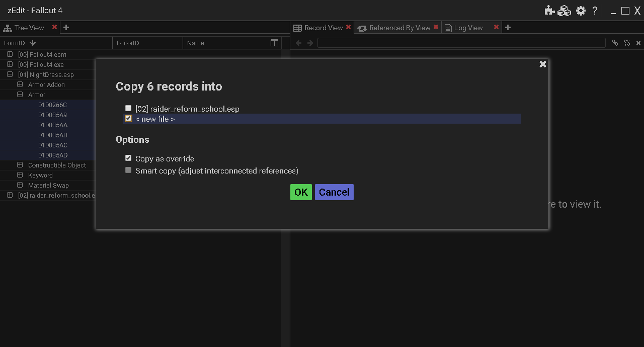Collapse the Armor group

tap(20, 95)
